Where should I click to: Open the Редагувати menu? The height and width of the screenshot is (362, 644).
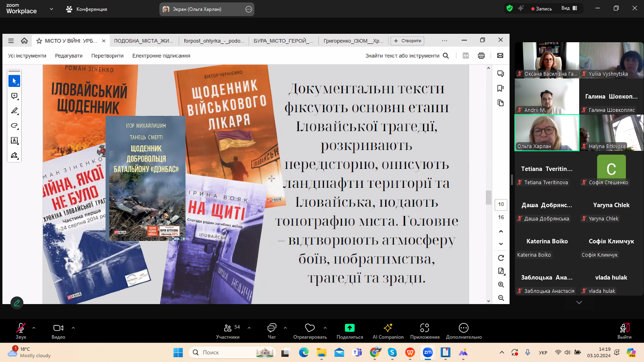(69, 56)
